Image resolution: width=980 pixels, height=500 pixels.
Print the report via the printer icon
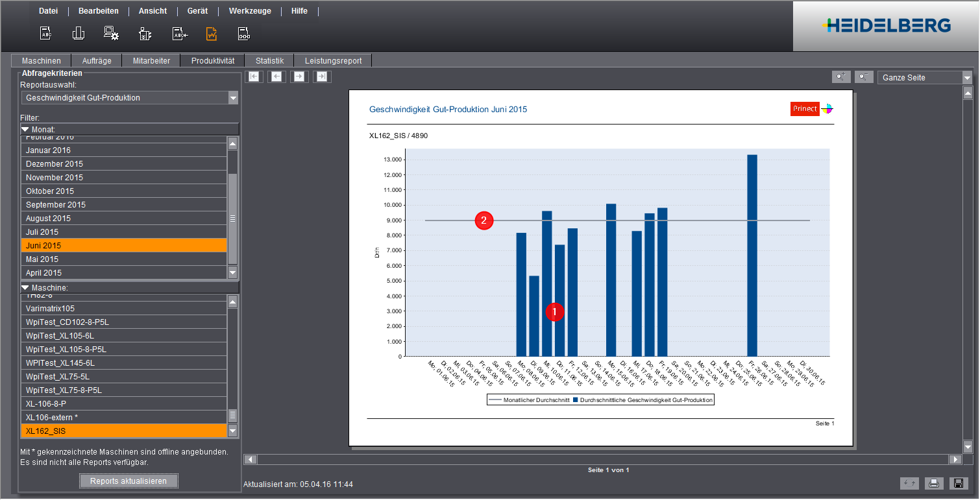coord(934,483)
